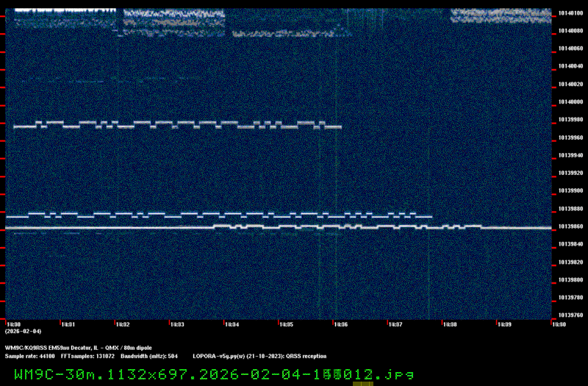This screenshot has width=588, height=386.
Task: Click the 10139820 frequency label
Action: tap(570, 262)
